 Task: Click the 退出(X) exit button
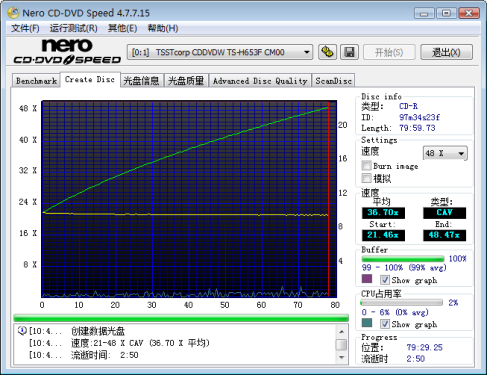tap(446, 52)
